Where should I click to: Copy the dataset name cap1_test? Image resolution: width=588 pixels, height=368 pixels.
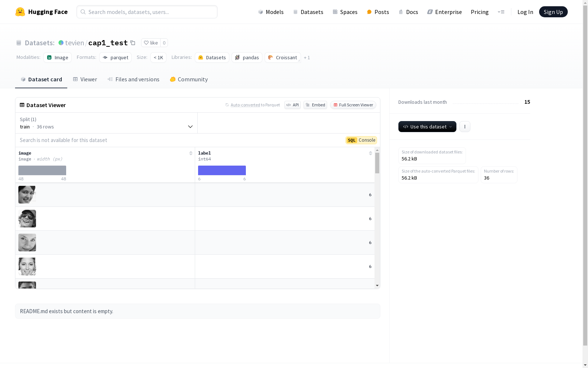(x=133, y=43)
